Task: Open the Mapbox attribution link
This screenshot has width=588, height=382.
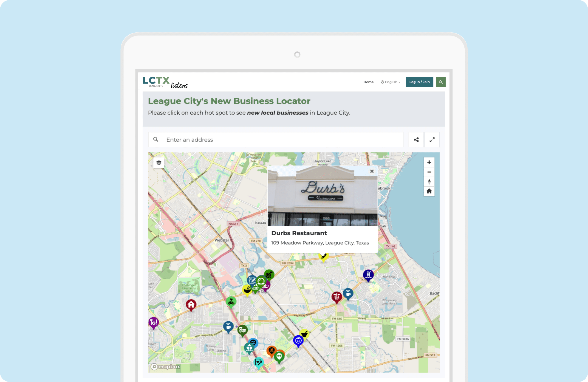Action: [165, 367]
